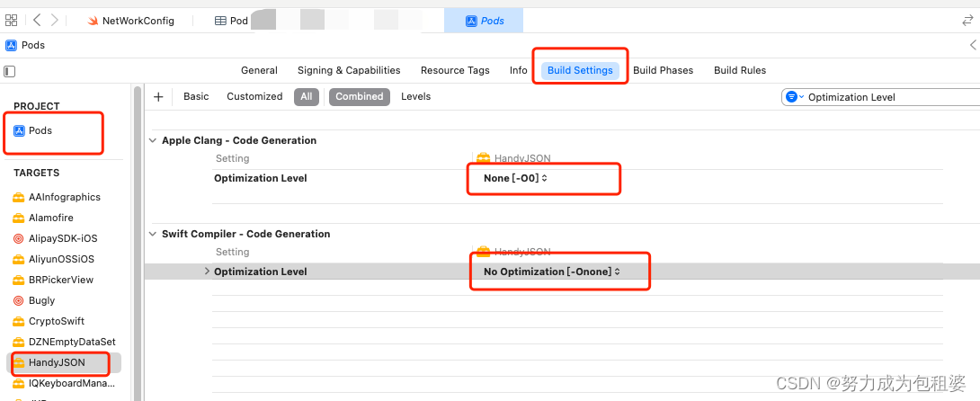The image size is (980, 401).
Task: Click the swap editor arrows icon
Action: (x=967, y=21)
